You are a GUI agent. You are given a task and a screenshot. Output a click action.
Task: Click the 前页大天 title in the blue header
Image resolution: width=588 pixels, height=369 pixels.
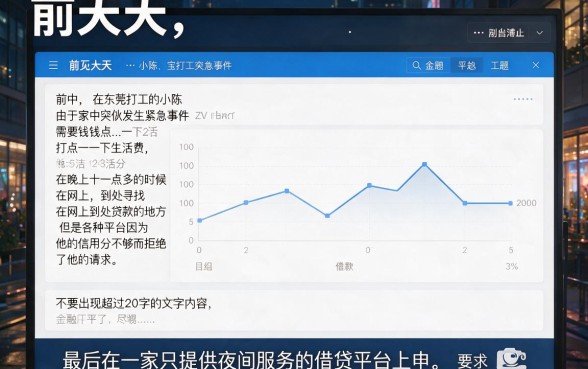[x=90, y=65]
